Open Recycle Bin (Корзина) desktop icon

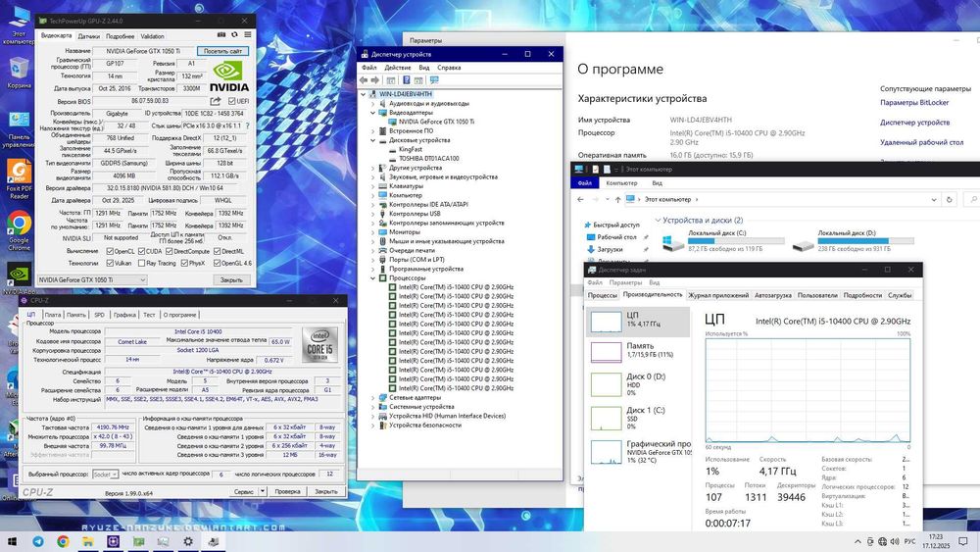[x=19, y=74]
